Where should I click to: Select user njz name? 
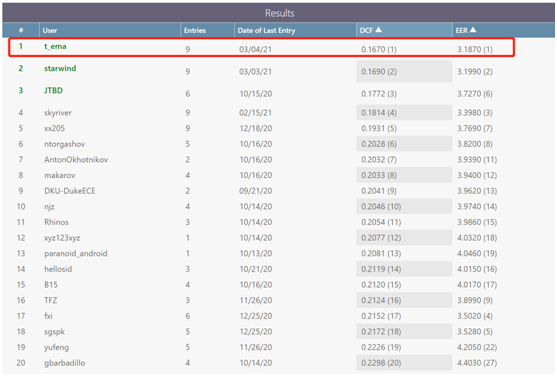[x=49, y=206]
